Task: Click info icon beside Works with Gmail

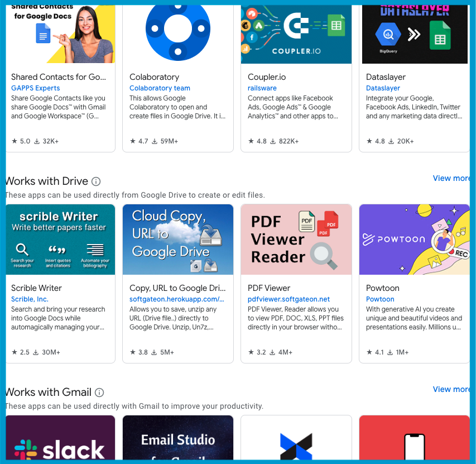Action: click(99, 393)
